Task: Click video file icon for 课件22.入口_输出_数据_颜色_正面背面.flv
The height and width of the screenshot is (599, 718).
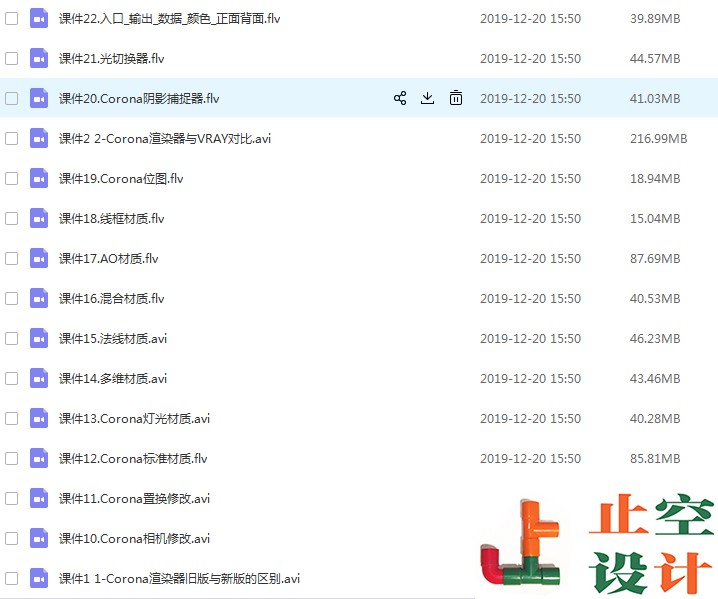Action: coord(39,19)
